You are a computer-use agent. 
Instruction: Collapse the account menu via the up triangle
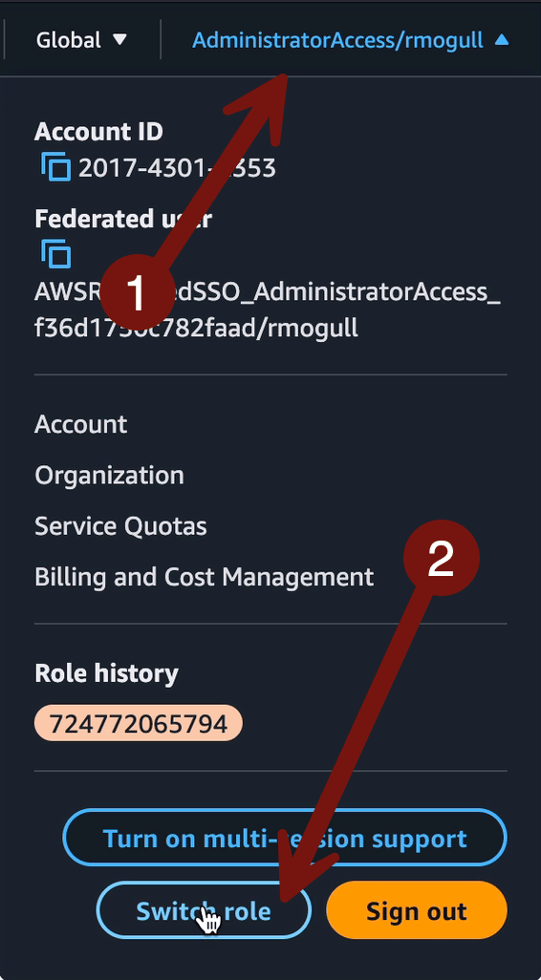(502, 40)
